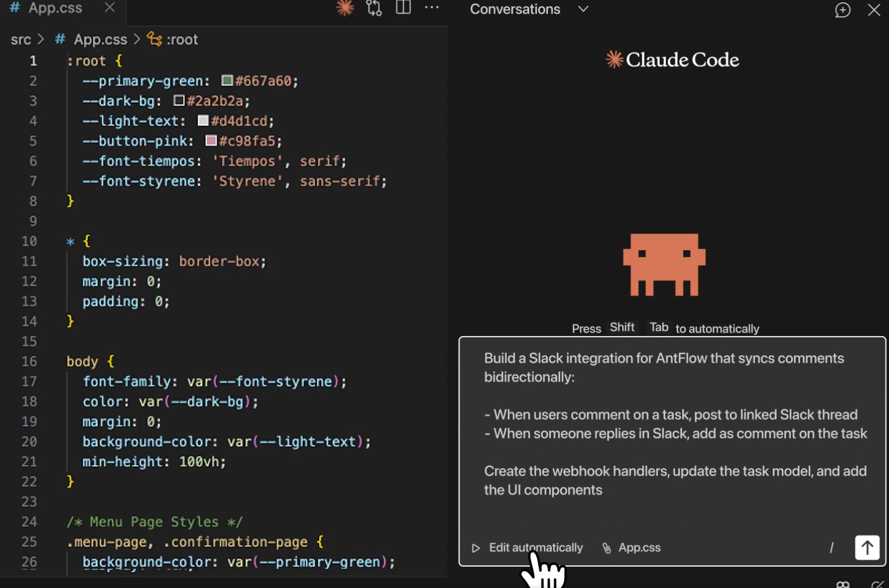
Task: Click the ':root {' selector on line 1
Action: click(x=95, y=61)
